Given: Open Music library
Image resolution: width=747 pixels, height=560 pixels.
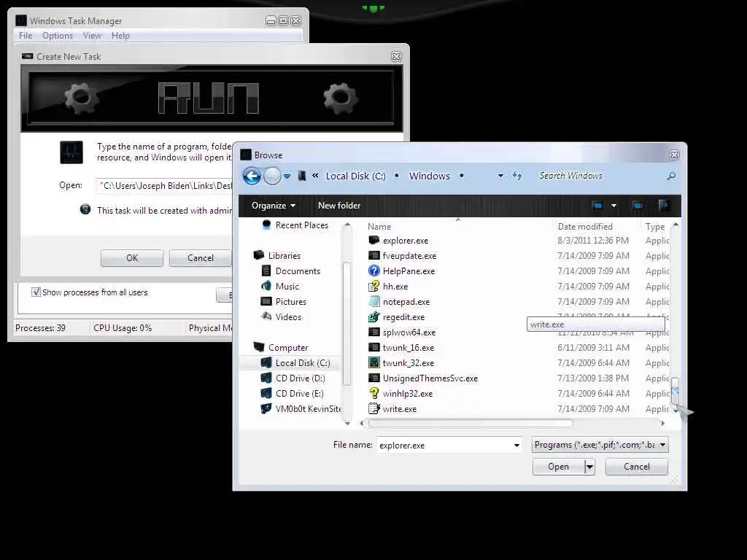Looking at the screenshot, I should coord(287,286).
